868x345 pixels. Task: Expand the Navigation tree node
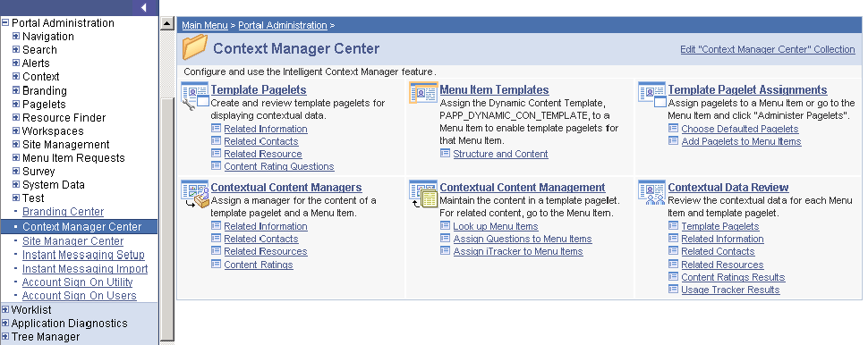coord(16,37)
